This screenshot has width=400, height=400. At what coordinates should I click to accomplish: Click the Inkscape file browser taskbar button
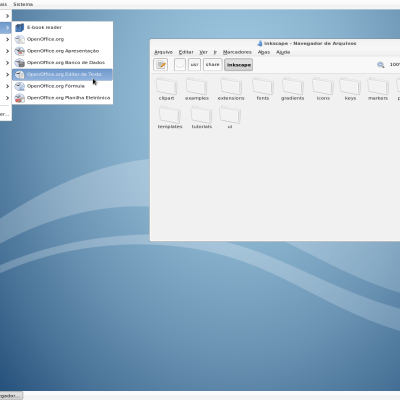pyautogui.click(x=11, y=396)
